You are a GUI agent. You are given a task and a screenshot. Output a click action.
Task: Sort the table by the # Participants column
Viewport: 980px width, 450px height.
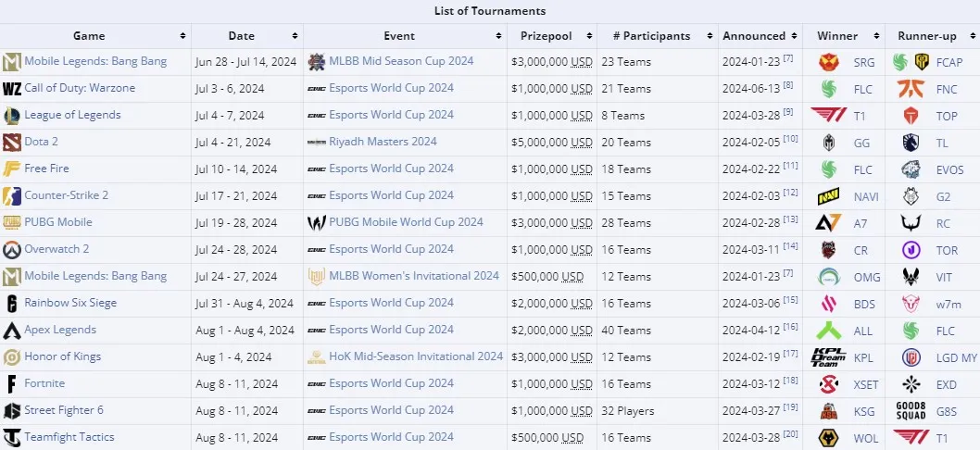[x=710, y=36]
